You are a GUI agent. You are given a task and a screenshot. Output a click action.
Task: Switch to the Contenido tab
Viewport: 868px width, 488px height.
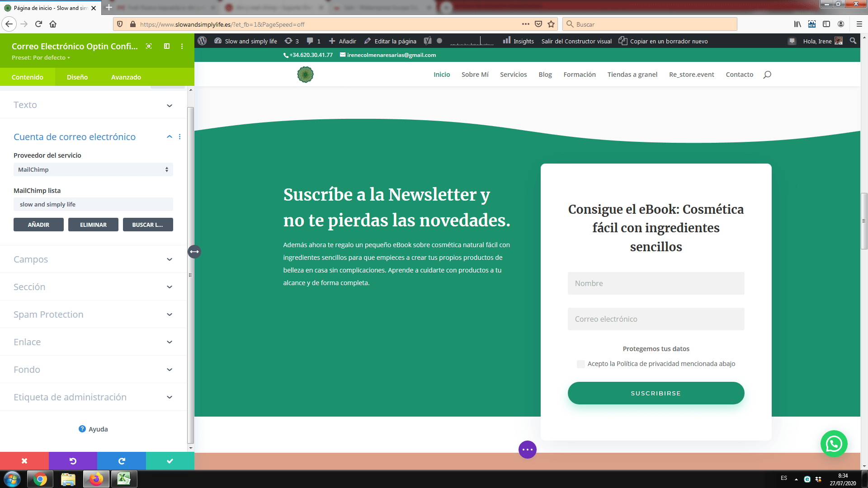28,77
